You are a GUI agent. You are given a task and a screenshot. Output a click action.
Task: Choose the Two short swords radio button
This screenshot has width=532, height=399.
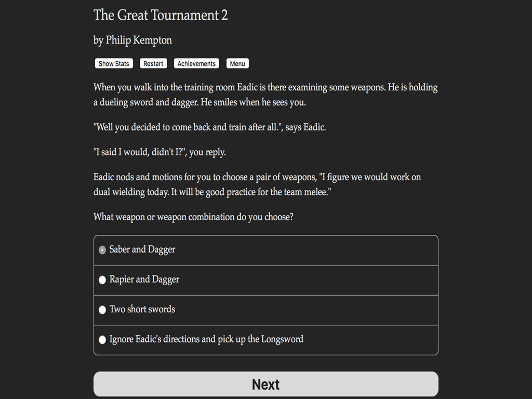[x=102, y=310]
